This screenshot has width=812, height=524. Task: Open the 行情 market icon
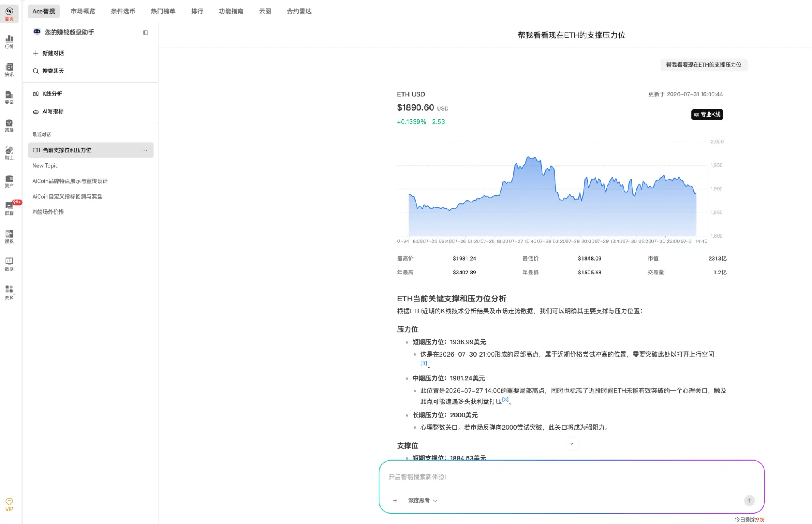pos(9,42)
